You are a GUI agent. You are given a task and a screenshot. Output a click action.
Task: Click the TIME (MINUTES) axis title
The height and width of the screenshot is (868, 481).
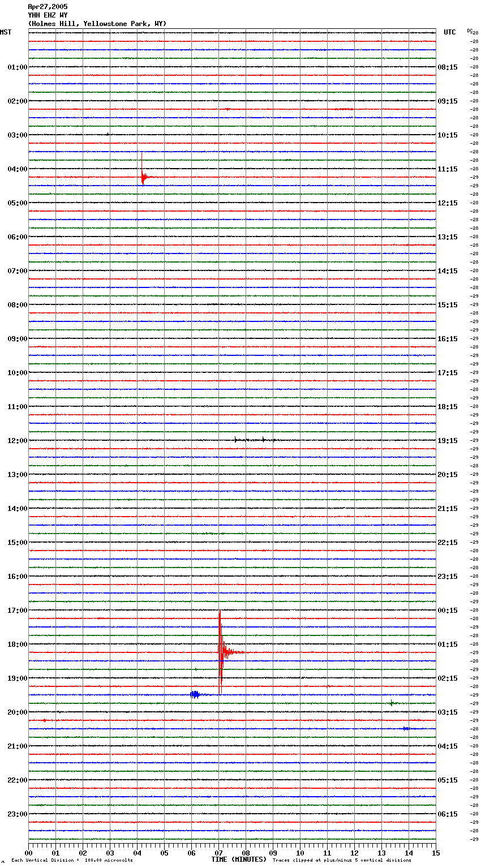click(239, 860)
